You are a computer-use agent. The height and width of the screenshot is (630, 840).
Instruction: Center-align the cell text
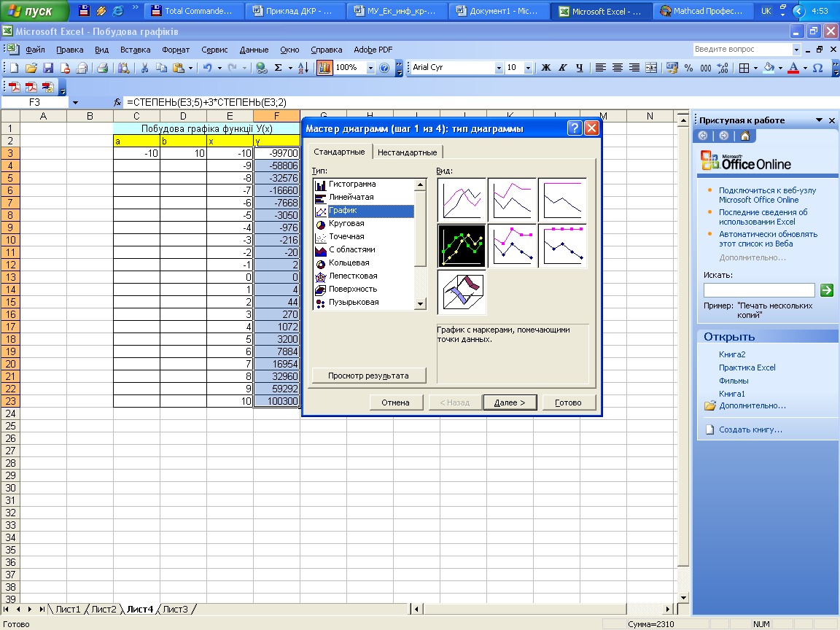tap(617, 68)
